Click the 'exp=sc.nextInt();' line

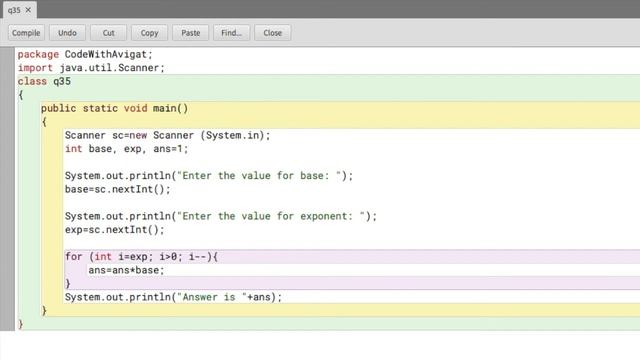point(115,229)
